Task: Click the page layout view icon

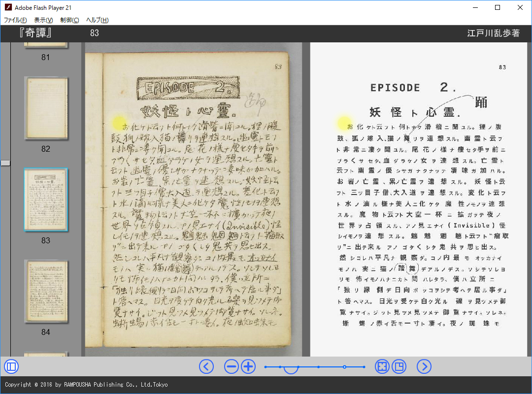Action: pos(399,366)
